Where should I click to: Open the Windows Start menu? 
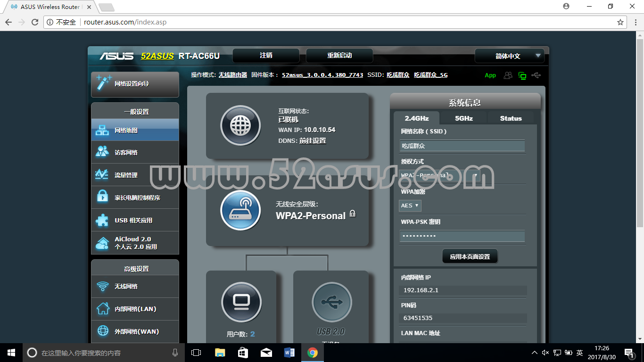pos(11,353)
